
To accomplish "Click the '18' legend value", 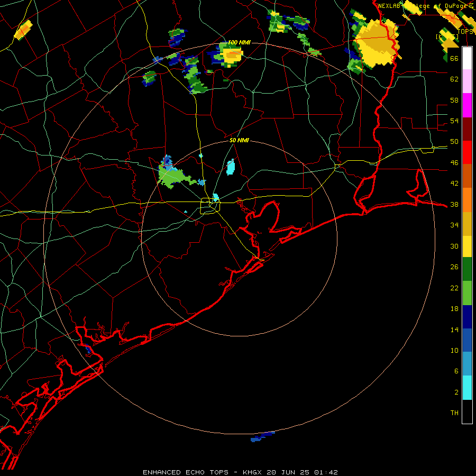I will coord(454,309).
